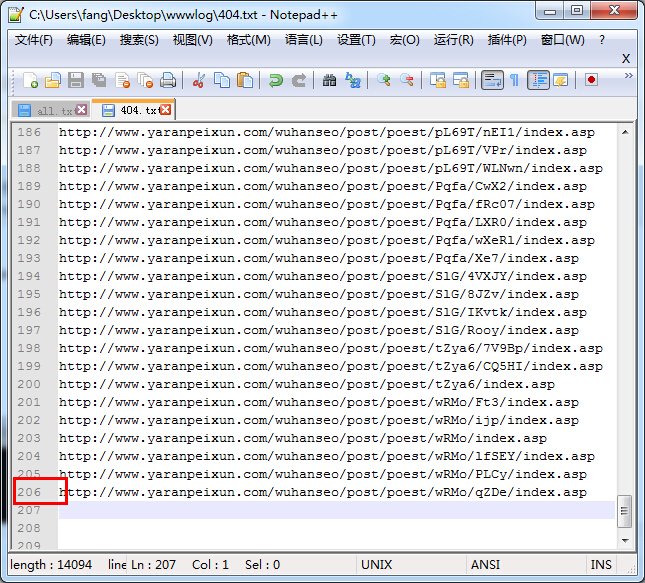Viewport: 645px width, 583px height.
Task: Open user defined language dialog icon
Action: point(561,80)
